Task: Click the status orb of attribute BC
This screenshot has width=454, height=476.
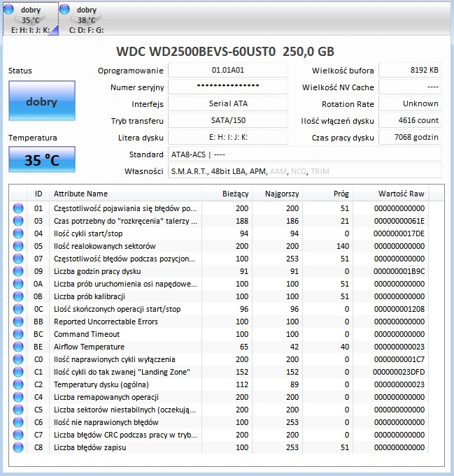Action: (18, 334)
